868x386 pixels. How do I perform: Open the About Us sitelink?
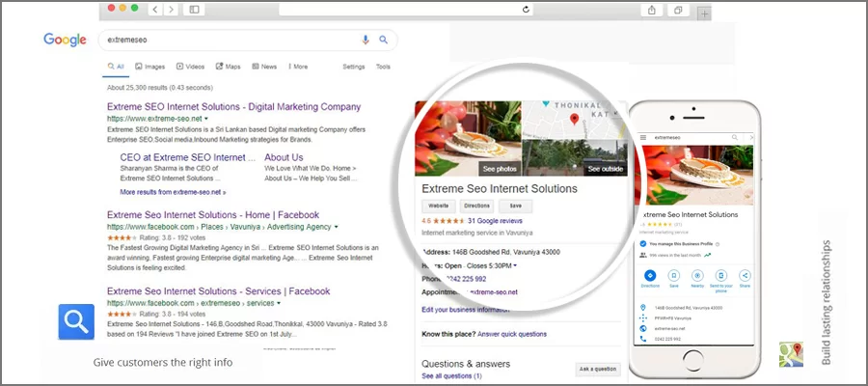coord(284,157)
